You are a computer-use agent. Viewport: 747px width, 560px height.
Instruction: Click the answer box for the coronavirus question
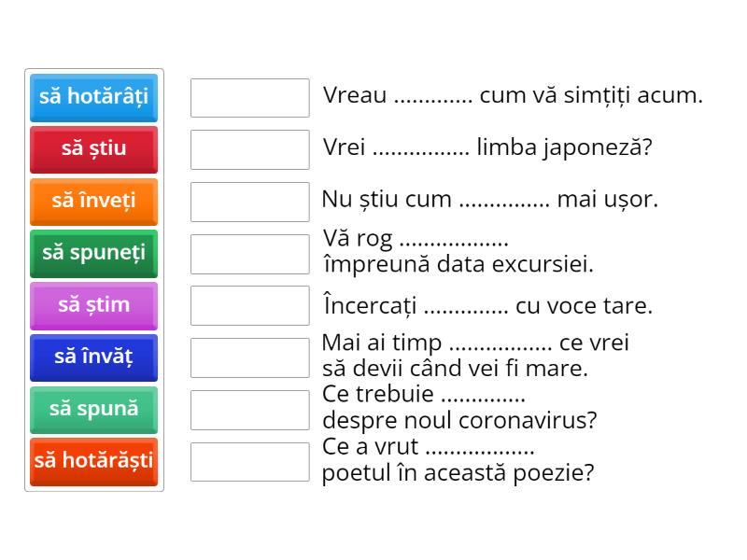pyautogui.click(x=248, y=409)
